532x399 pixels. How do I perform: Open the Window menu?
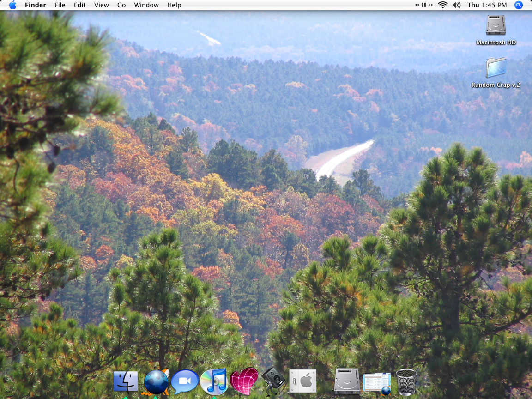pos(146,5)
